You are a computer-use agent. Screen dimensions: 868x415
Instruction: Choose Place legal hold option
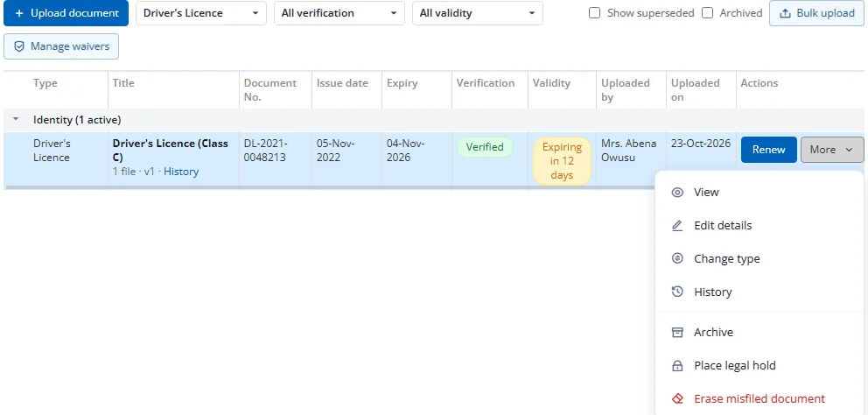[759, 366]
